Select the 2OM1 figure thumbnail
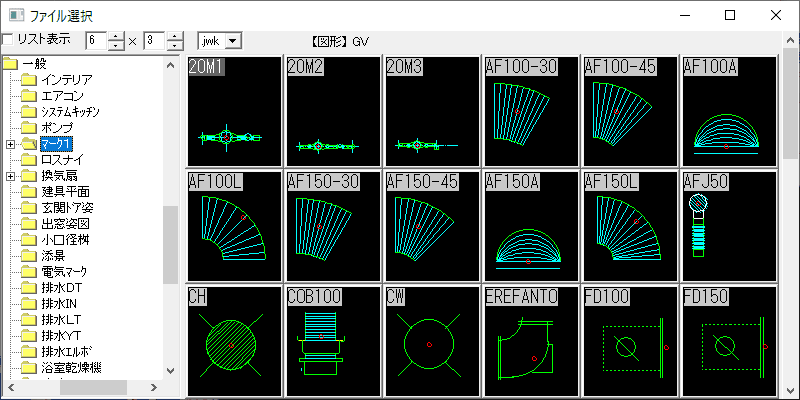 234,110
